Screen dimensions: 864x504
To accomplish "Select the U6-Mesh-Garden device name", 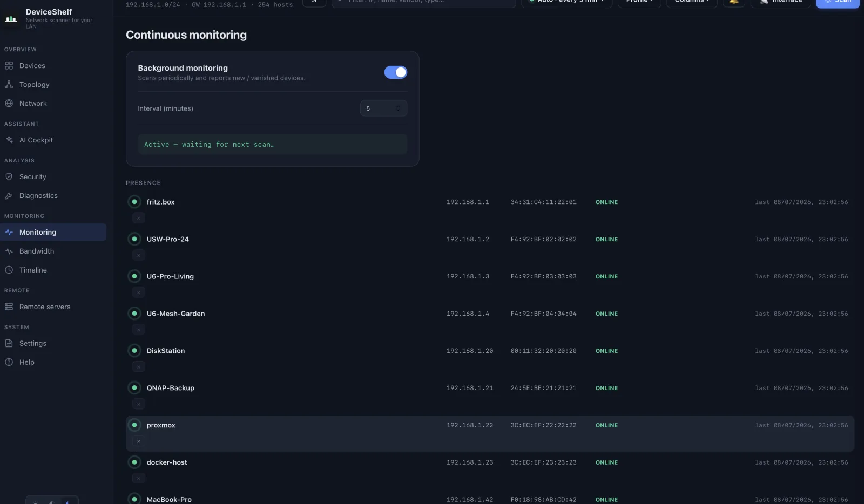I will 176,314.
